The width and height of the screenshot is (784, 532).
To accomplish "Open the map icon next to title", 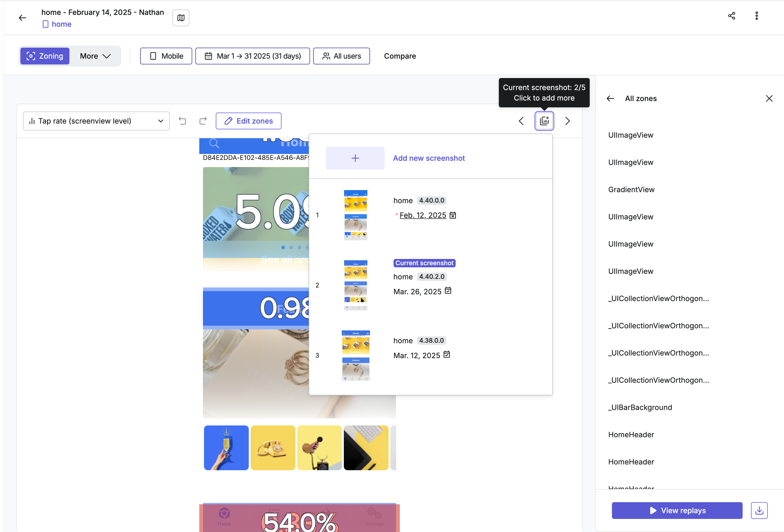I will tap(181, 18).
